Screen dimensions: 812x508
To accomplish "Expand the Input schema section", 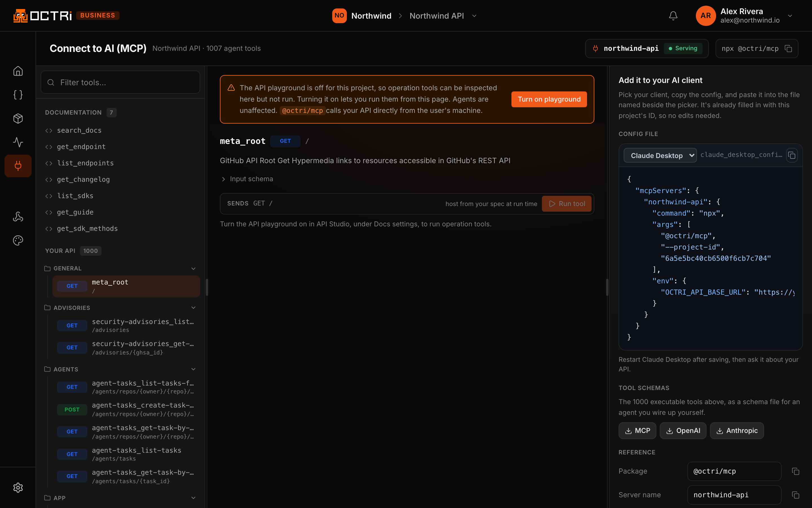I will (x=247, y=179).
